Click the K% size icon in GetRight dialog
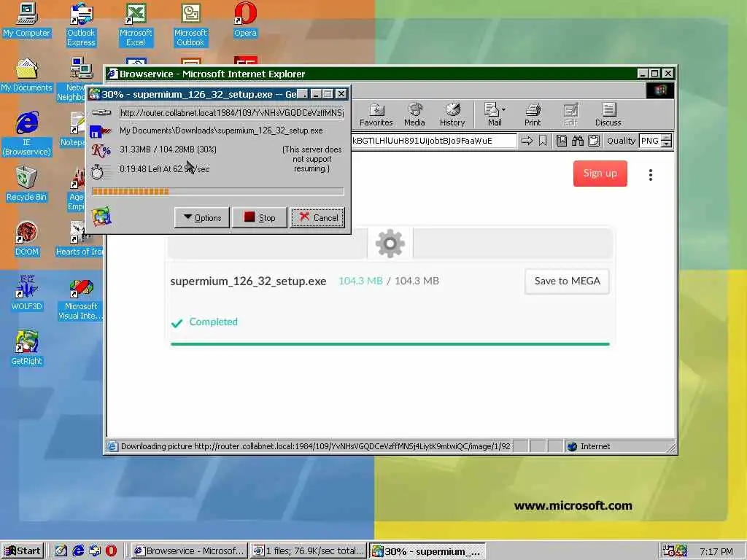 (x=101, y=150)
